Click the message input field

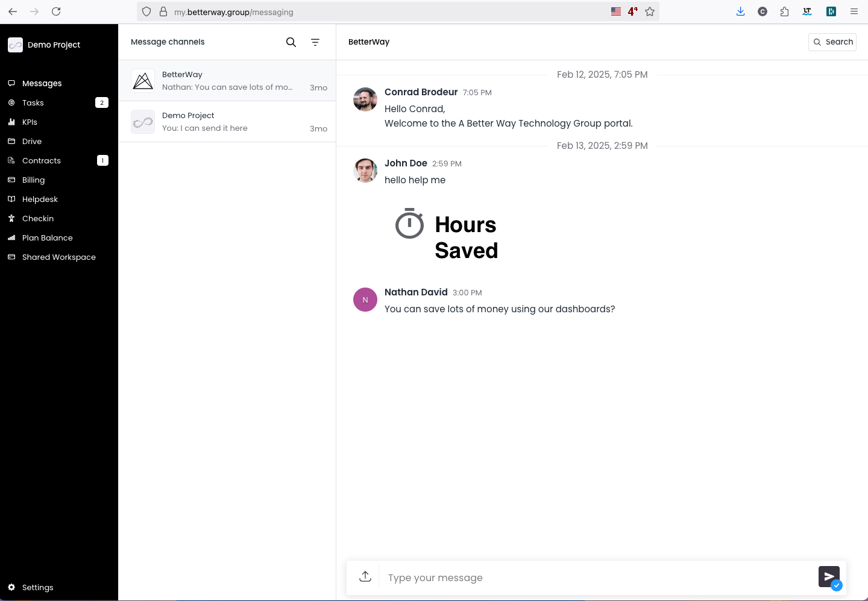point(542,577)
